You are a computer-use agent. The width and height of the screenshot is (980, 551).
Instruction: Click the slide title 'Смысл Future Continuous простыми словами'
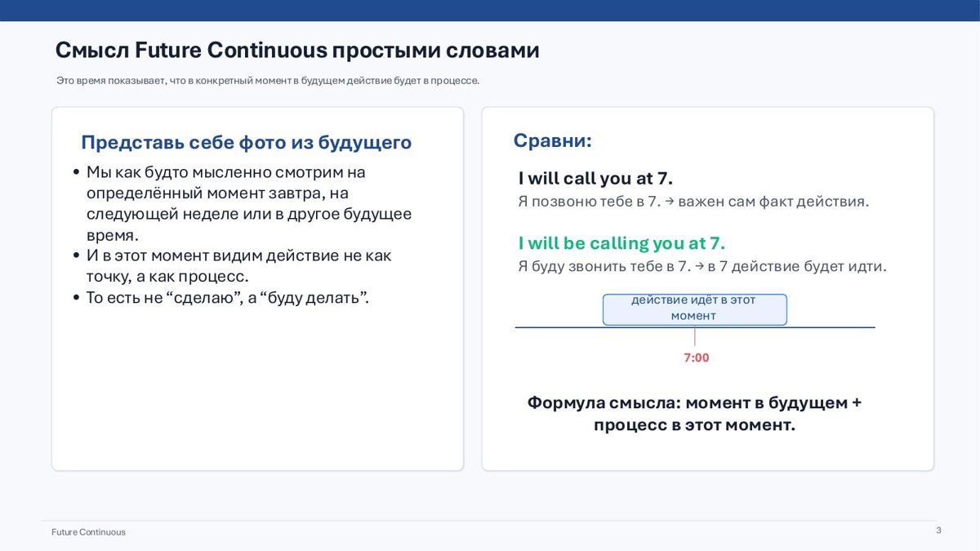297,50
